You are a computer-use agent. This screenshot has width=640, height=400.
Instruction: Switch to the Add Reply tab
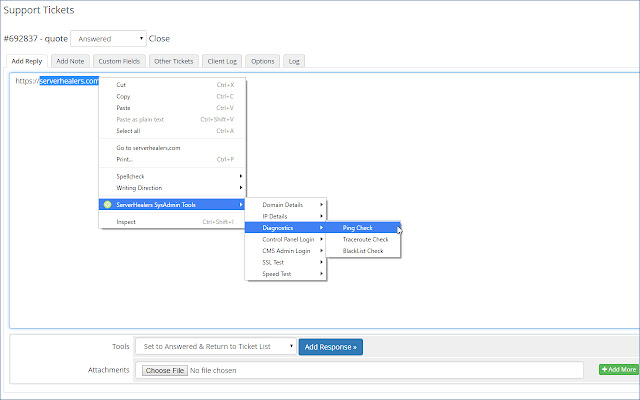tap(27, 61)
